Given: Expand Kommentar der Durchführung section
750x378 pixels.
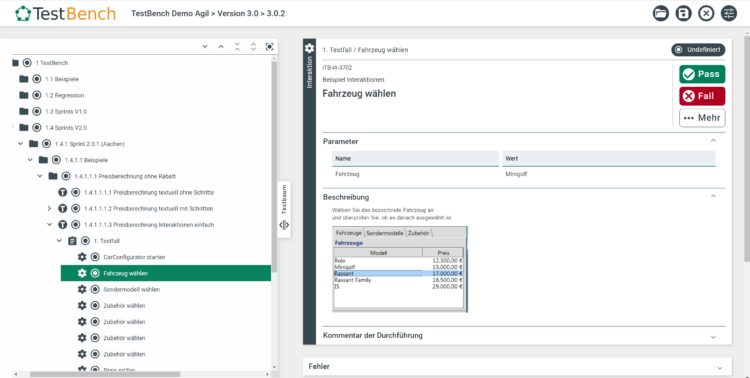Looking at the screenshot, I should tap(713, 337).
